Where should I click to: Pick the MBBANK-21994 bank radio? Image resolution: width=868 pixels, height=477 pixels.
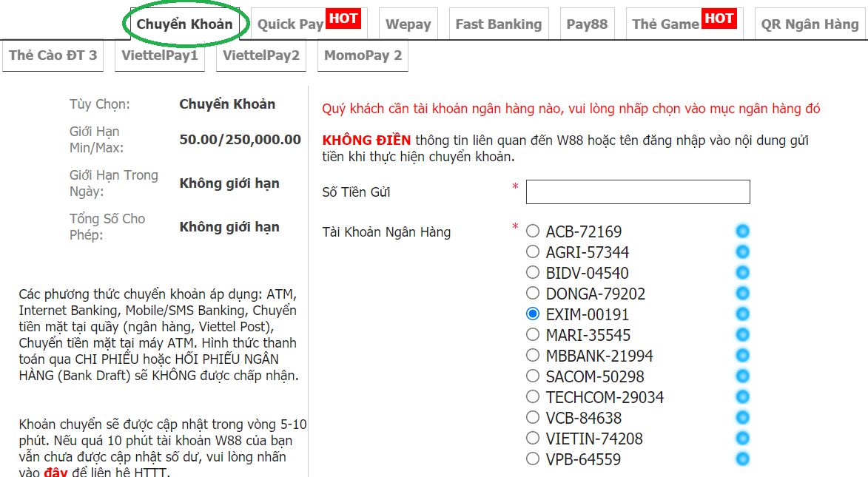[533, 355]
